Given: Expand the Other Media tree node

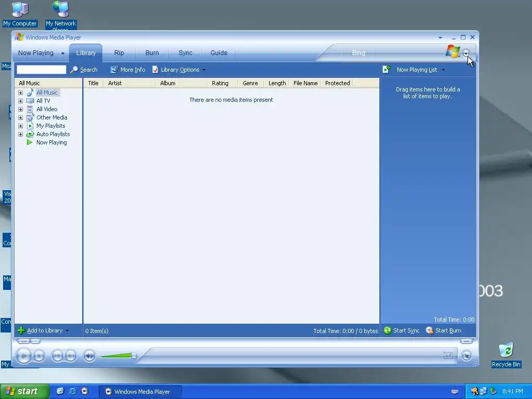Looking at the screenshot, I should click(x=20, y=118).
